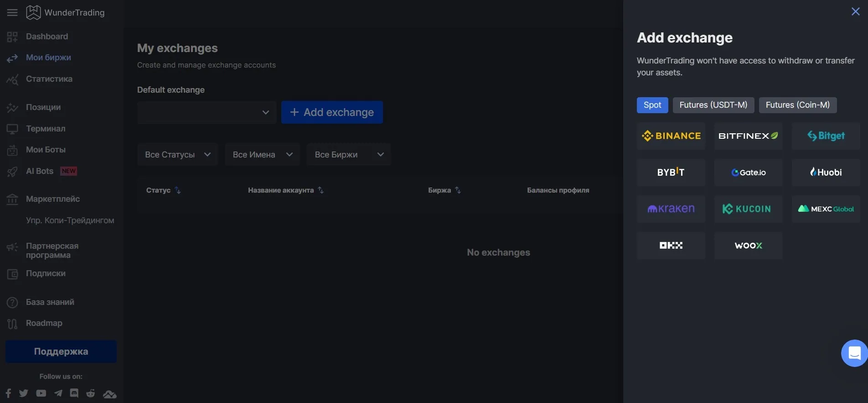Expand the Все Статусы filter
This screenshot has height=403, width=868.
pos(178,155)
